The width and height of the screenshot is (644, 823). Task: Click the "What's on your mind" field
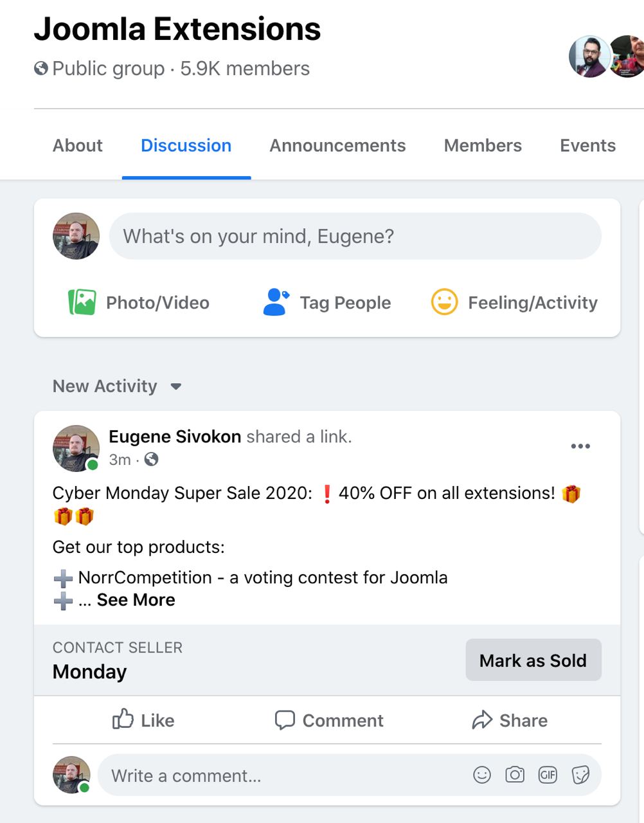coord(355,236)
